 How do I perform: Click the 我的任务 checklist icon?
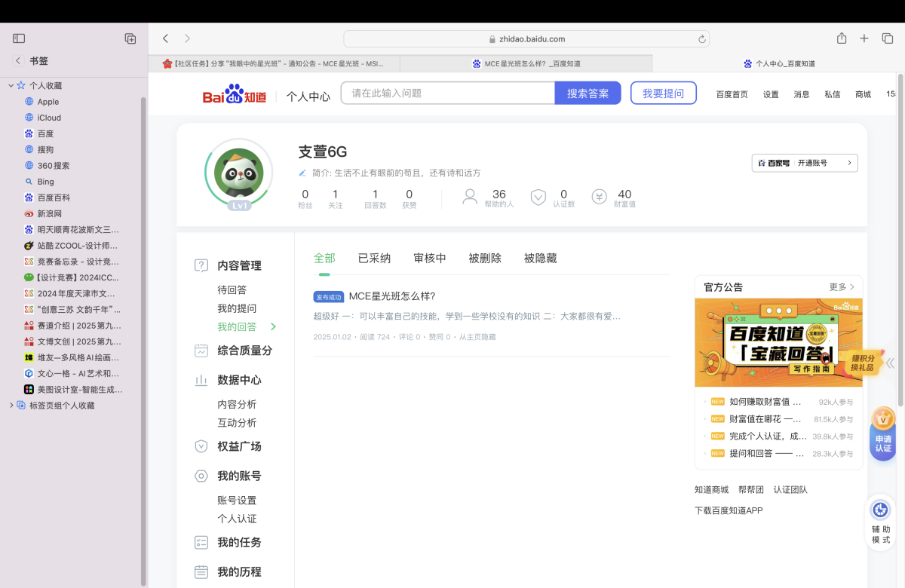(201, 542)
